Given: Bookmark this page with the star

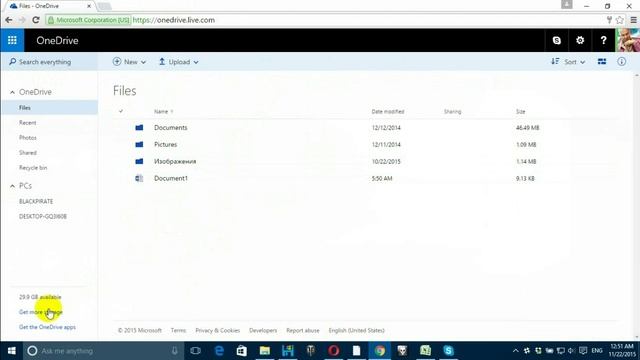Looking at the screenshot, I should (x=620, y=20).
